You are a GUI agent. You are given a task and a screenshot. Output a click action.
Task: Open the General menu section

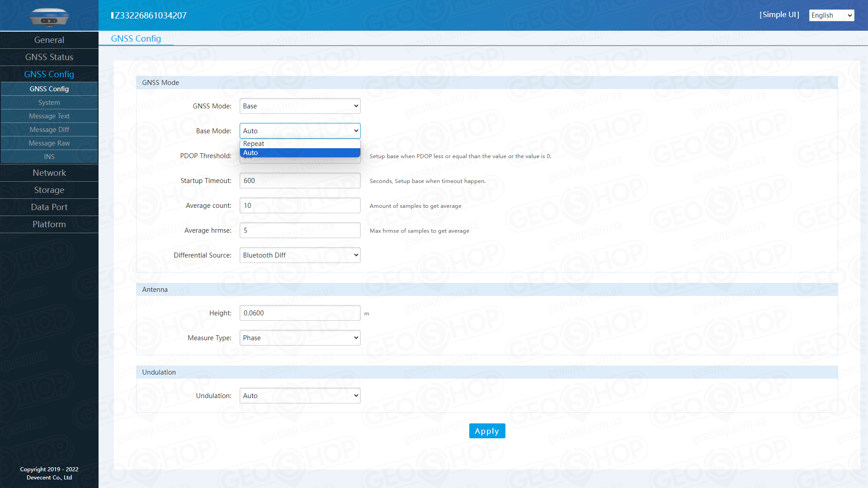pos(49,40)
